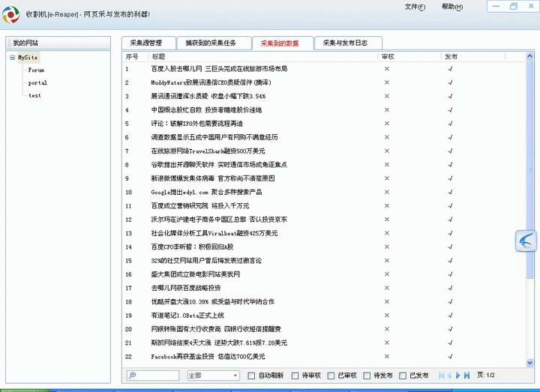
Task: Switch to the 采集源管理 tab
Action: tap(148, 43)
